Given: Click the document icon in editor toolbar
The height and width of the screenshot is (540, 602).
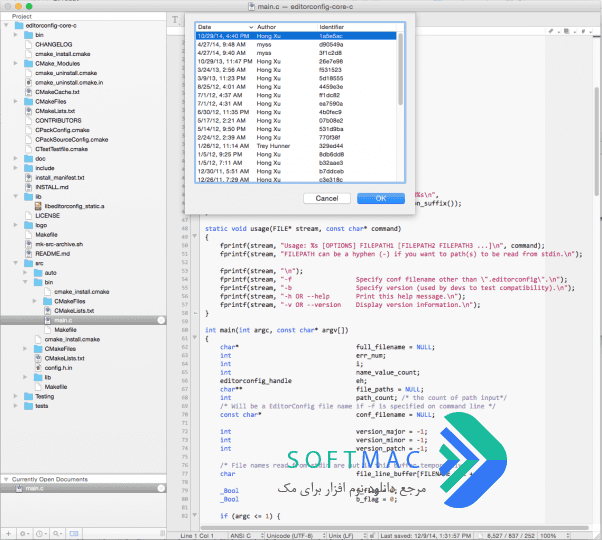Looking at the screenshot, I should [567, 31].
